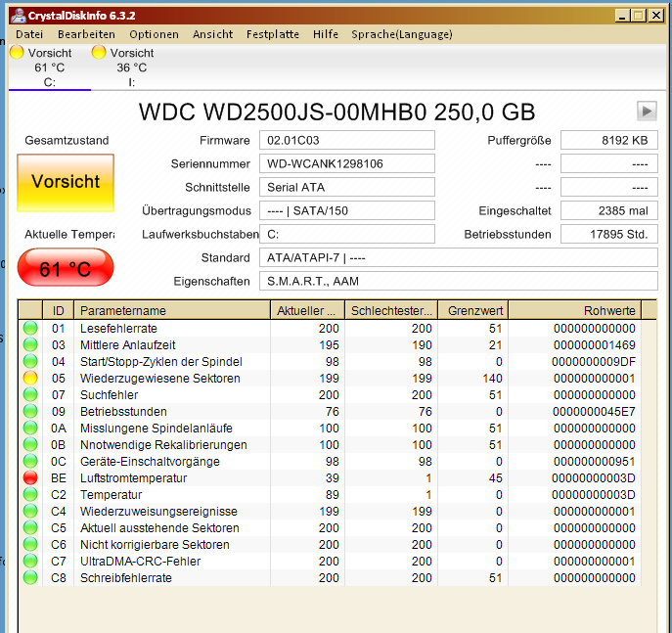Click the Laufwerksbuchstaben field C:
The height and width of the screenshot is (633, 672).
point(346,234)
